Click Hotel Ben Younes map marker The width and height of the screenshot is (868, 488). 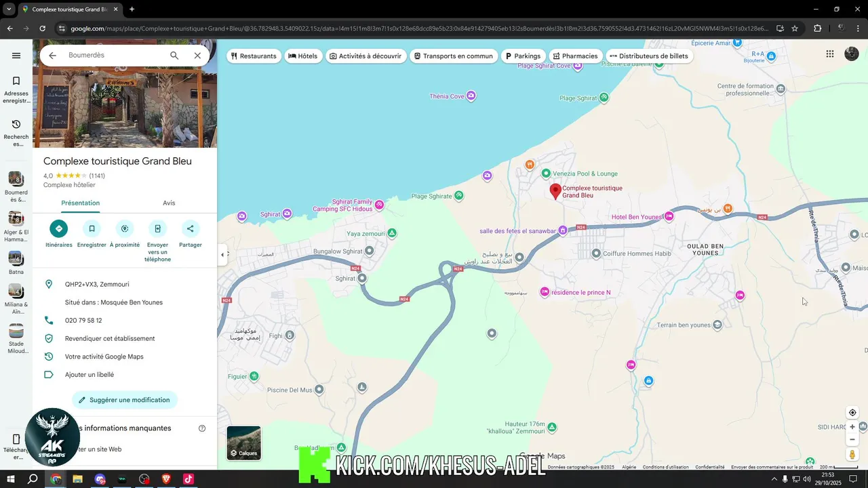coord(669,216)
